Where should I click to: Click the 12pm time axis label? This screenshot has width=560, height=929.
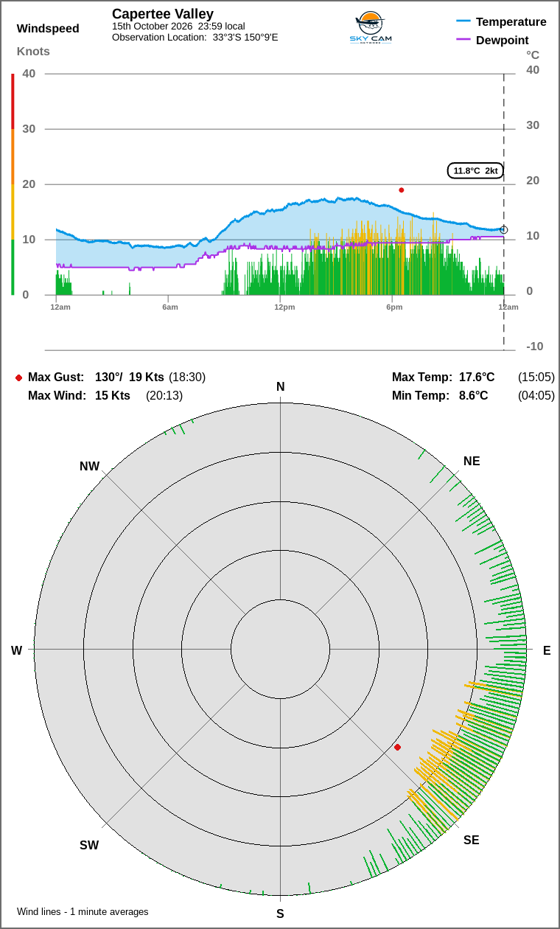pyautogui.click(x=284, y=307)
